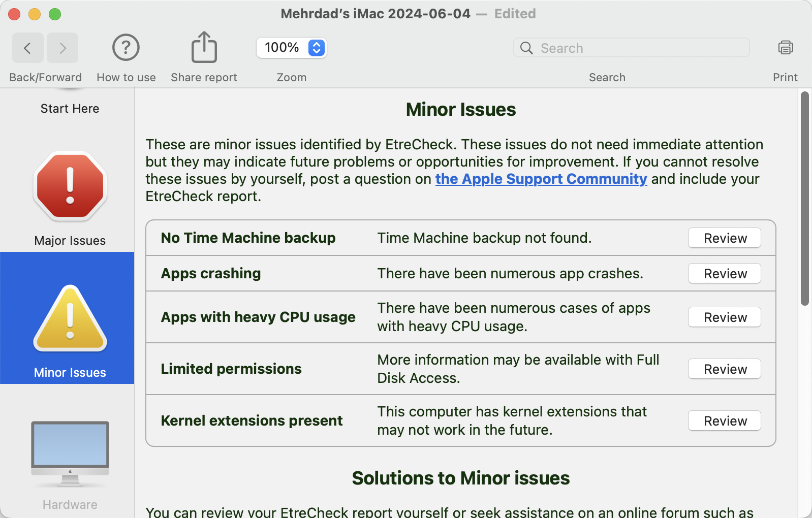Click 'There have been numerous app crashes.' text
812x518 pixels.
[x=510, y=273]
